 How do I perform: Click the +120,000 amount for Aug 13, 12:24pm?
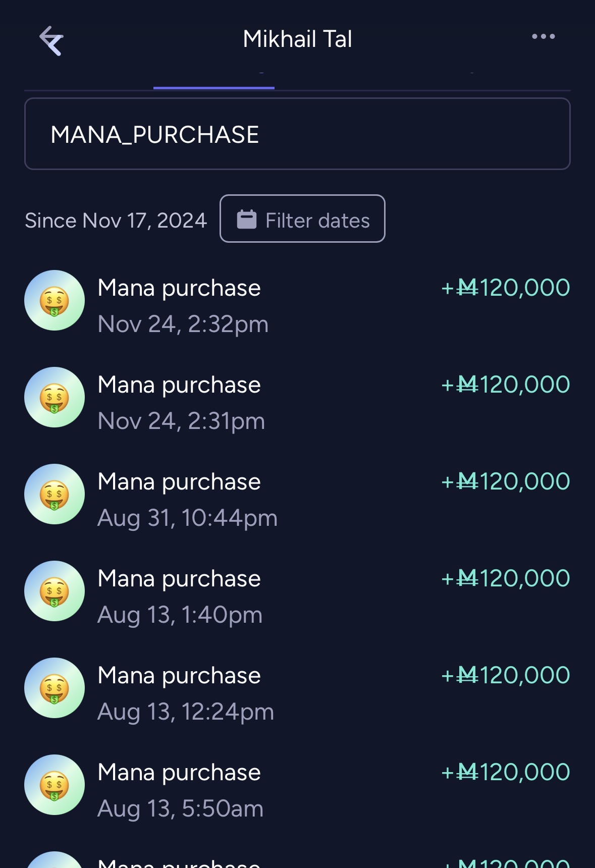506,676
